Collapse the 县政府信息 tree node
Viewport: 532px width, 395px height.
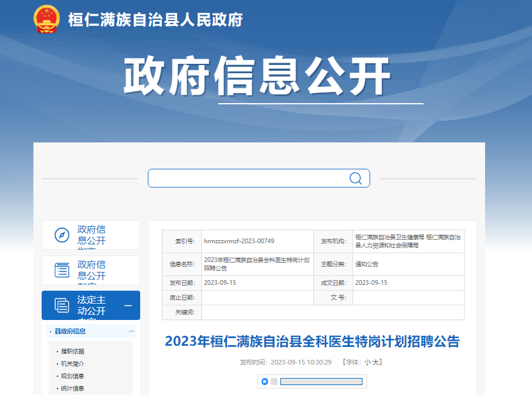[131, 331]
